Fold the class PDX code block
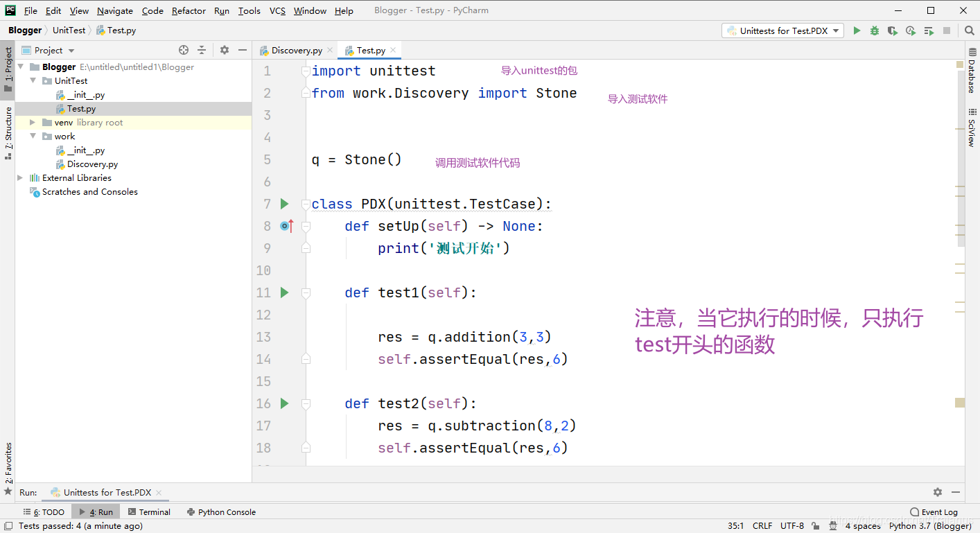This screenshot has width=980, height=533. [x=306, y=204]
